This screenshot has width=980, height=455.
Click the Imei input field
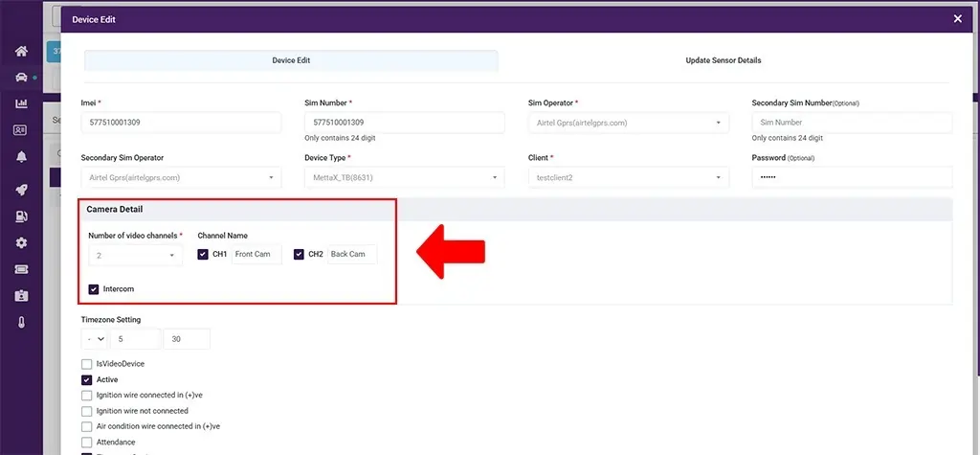[x=181, y=123]
